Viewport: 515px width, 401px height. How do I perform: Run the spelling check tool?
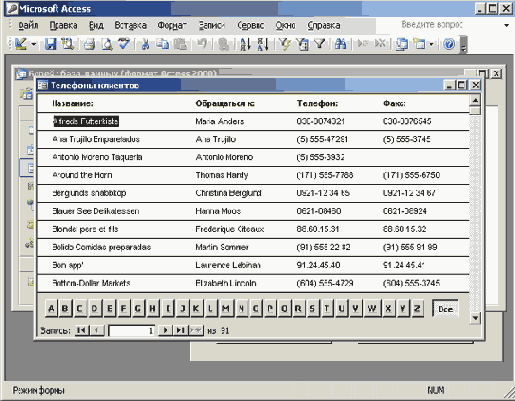124,44
